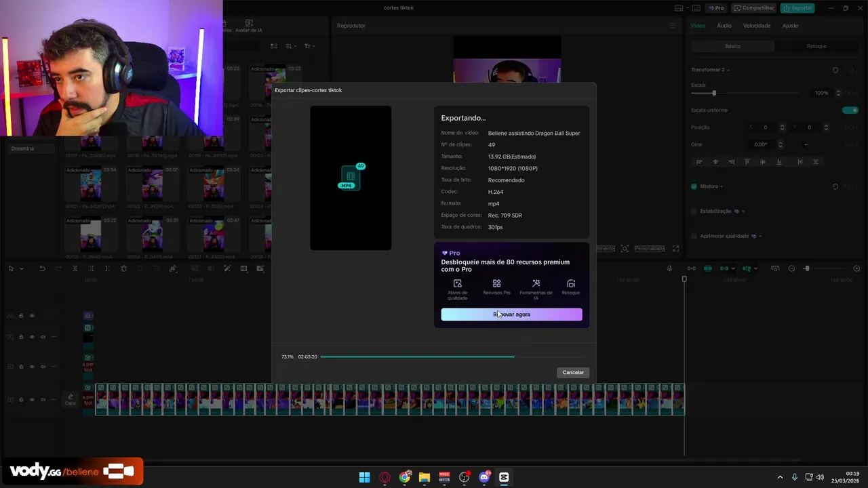868x488 pixels.
Task: Click the undo icon in timeline toolbar
Action: click(42, 268)
